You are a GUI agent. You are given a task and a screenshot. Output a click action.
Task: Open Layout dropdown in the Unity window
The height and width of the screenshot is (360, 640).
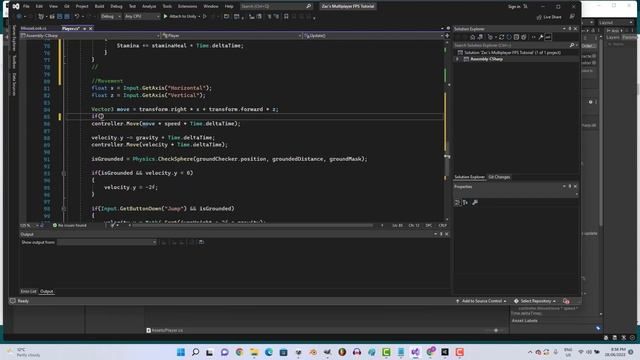(616, 23)
